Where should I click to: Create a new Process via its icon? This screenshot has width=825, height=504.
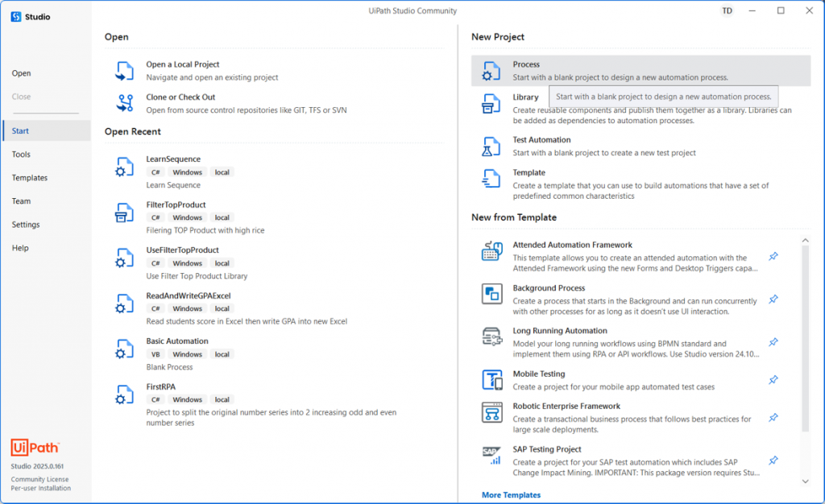pos(491,71)
